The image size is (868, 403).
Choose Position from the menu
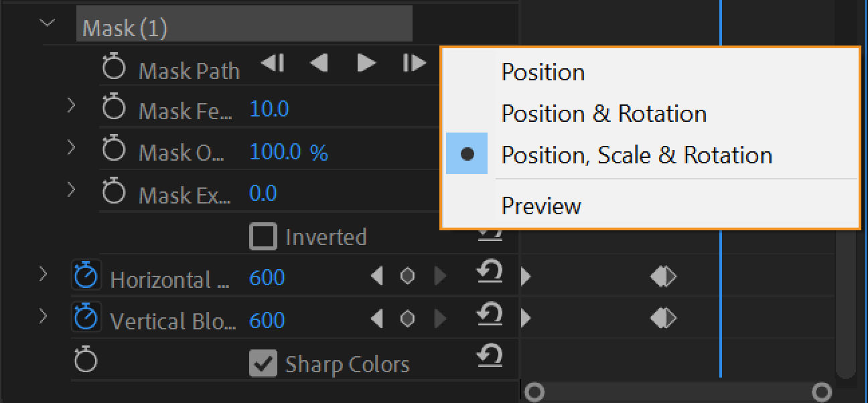click(542, 72)
